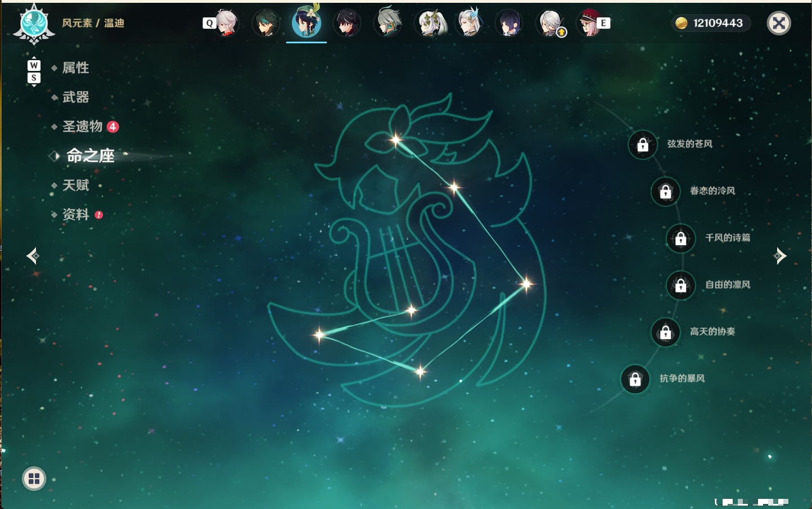This screenshot has width=812, height=509.
Task: Open the locked 弦发的苍风 constellation node
Action: (643, 145)
